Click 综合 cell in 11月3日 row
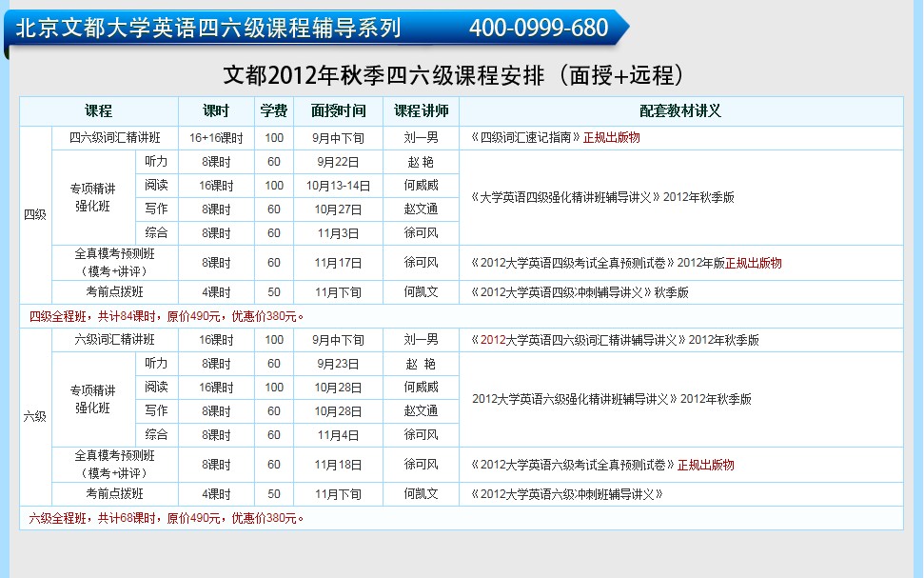Viewport: 924px width, 578px height. 157,233
